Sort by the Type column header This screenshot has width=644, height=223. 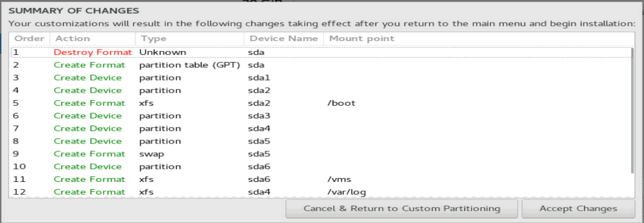point(189,38)
